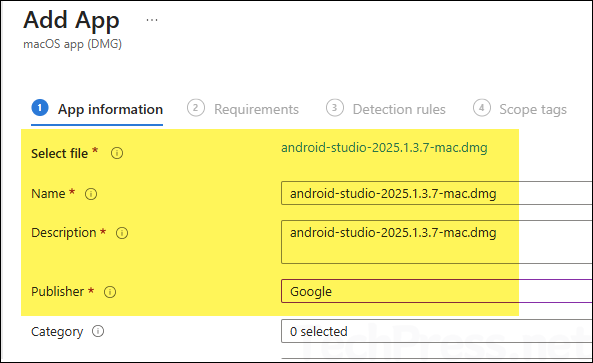Switch to the Requirements step tab
The image size is (593, 363).
coord(243,109)
